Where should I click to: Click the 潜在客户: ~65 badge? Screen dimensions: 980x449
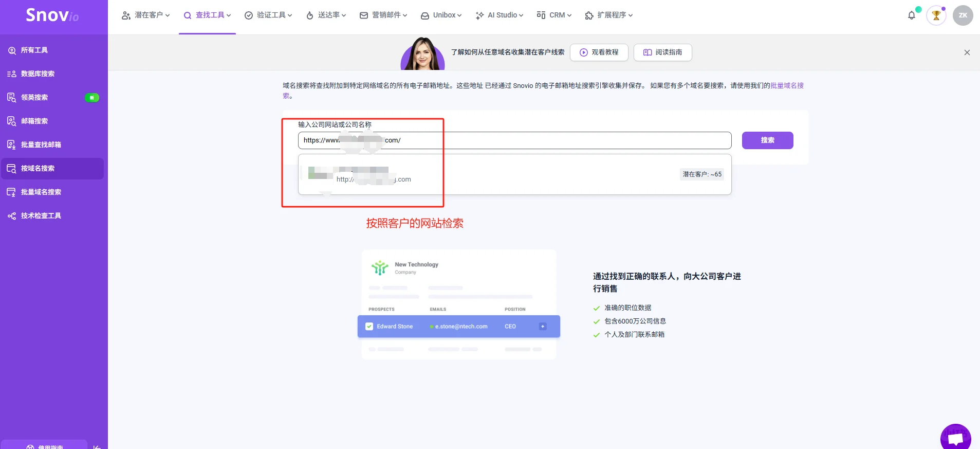tap(702, 174)
